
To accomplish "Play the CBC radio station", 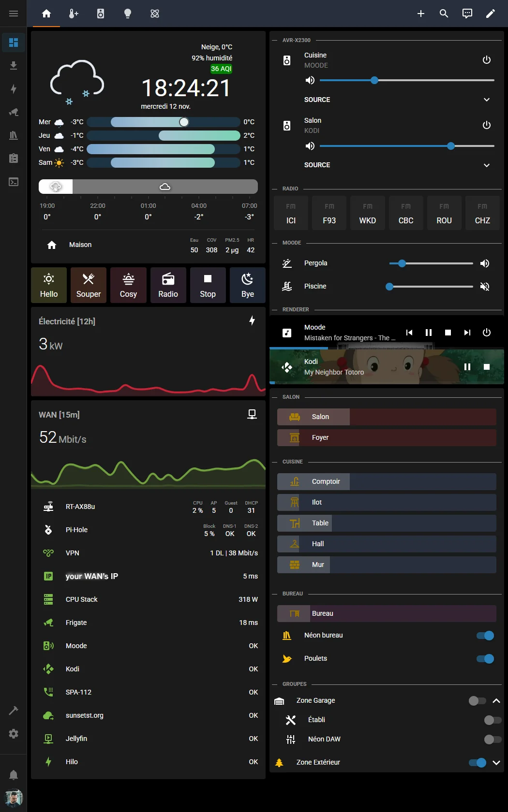I will pos(405,213).
